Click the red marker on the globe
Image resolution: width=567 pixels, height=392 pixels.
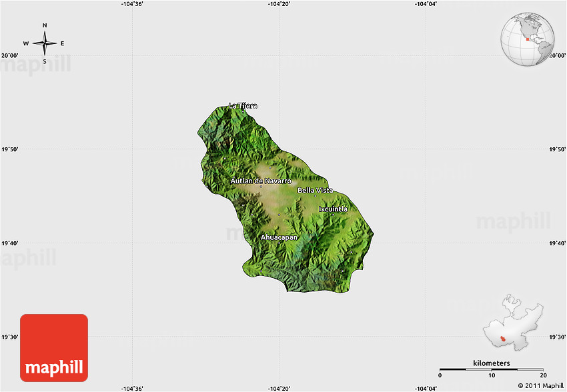coord(526,39)
